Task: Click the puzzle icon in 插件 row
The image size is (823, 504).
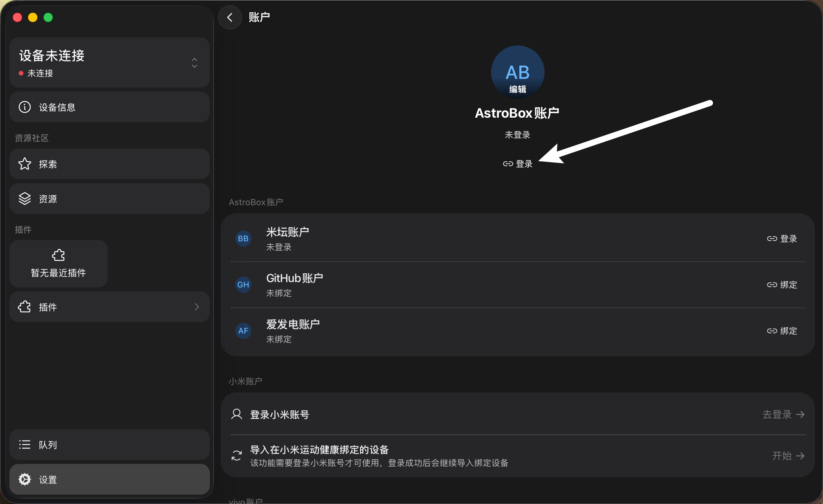Action: pos(24,307)
